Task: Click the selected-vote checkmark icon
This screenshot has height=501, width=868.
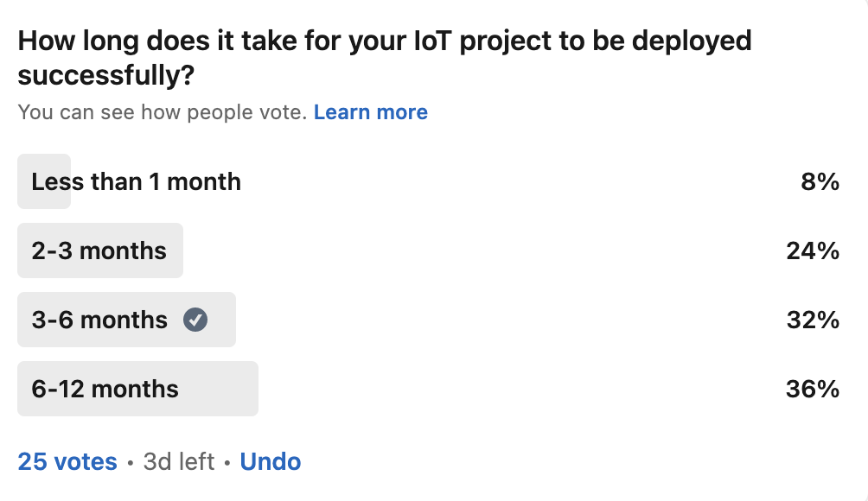Action: pos(195,320)
